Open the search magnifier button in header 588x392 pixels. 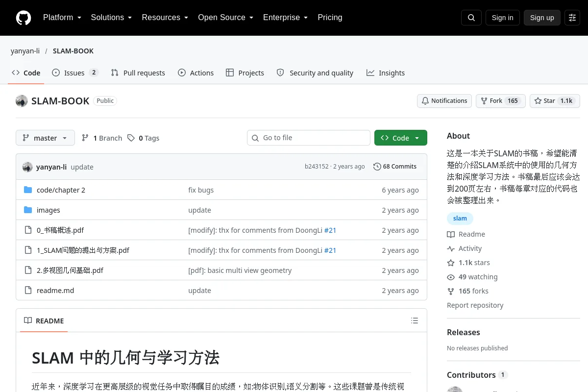pyautogui.click(x=471, y=18)
